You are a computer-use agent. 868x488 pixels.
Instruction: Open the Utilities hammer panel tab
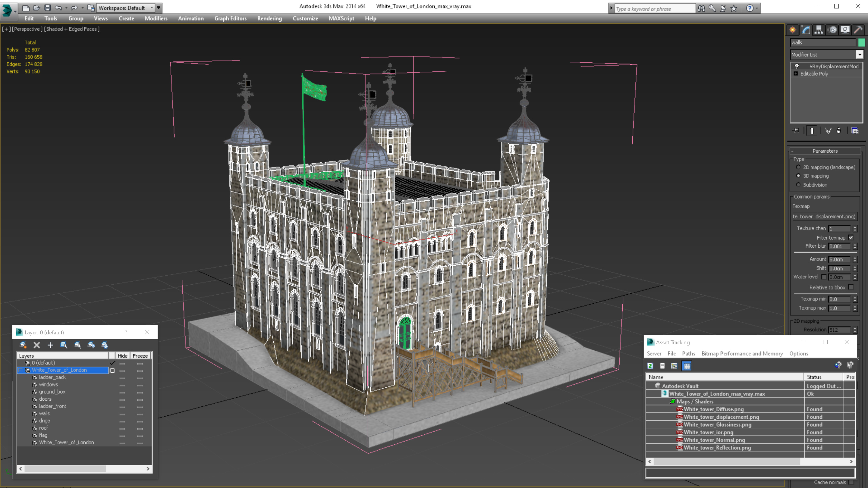(858, 30)
